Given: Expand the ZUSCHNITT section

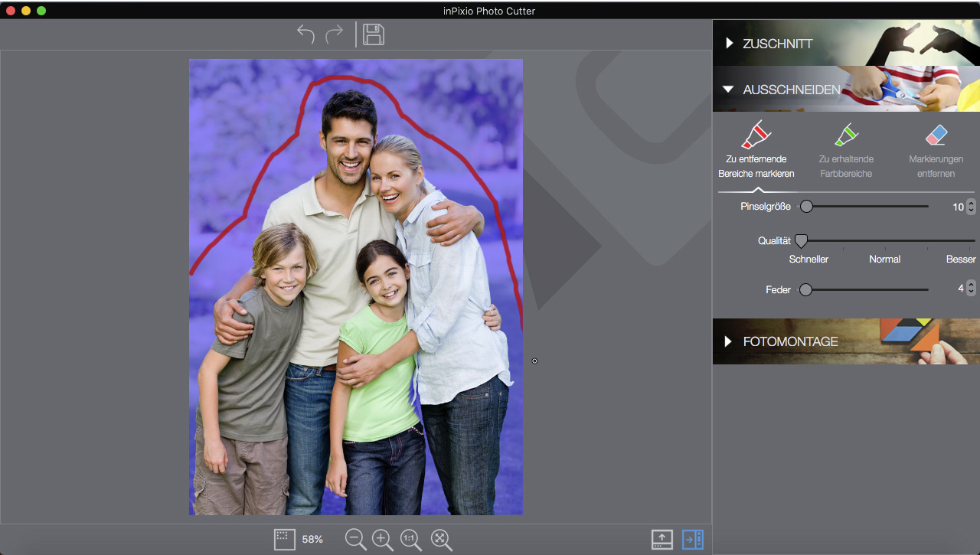Looking at the screenshot, I should [x=846, y=43].
